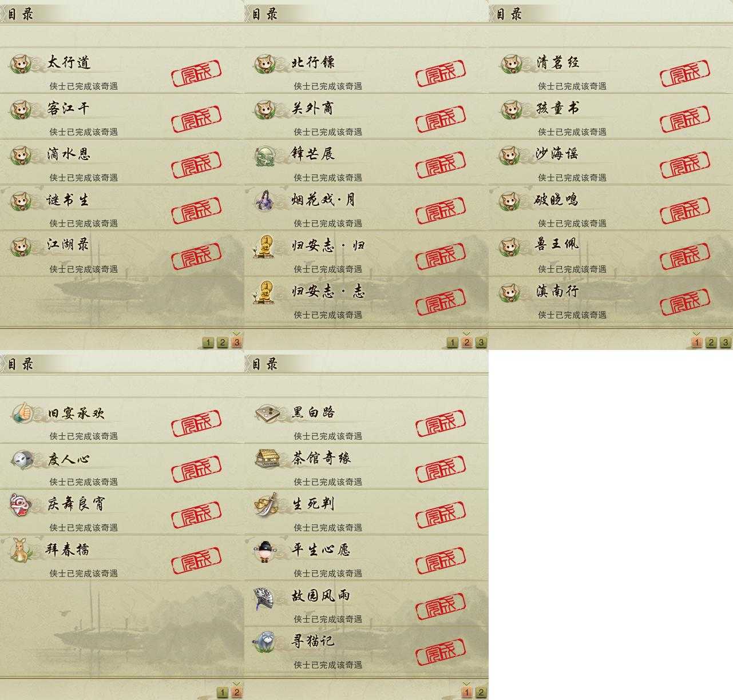Click the red completion stamp on 江湖录
The width and height of the screenshot is (733, 700).
[x=196, y=257]
